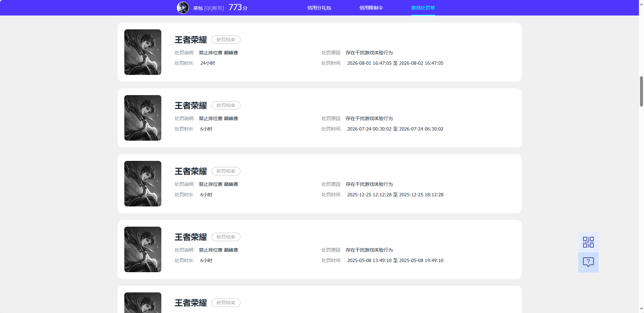Switch to the 信用限制令 tab

point(371,8)
